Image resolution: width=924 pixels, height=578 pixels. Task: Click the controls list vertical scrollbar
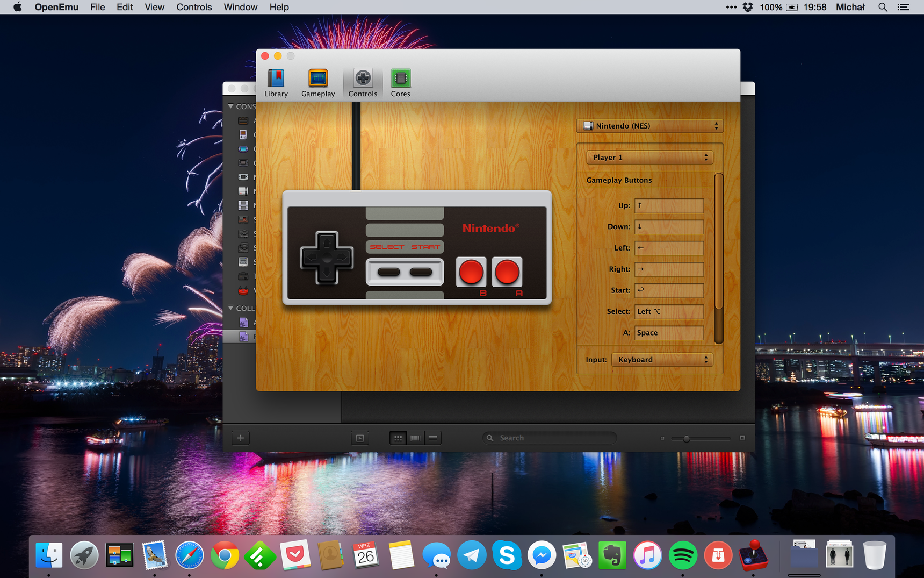(x=719, y=242)
